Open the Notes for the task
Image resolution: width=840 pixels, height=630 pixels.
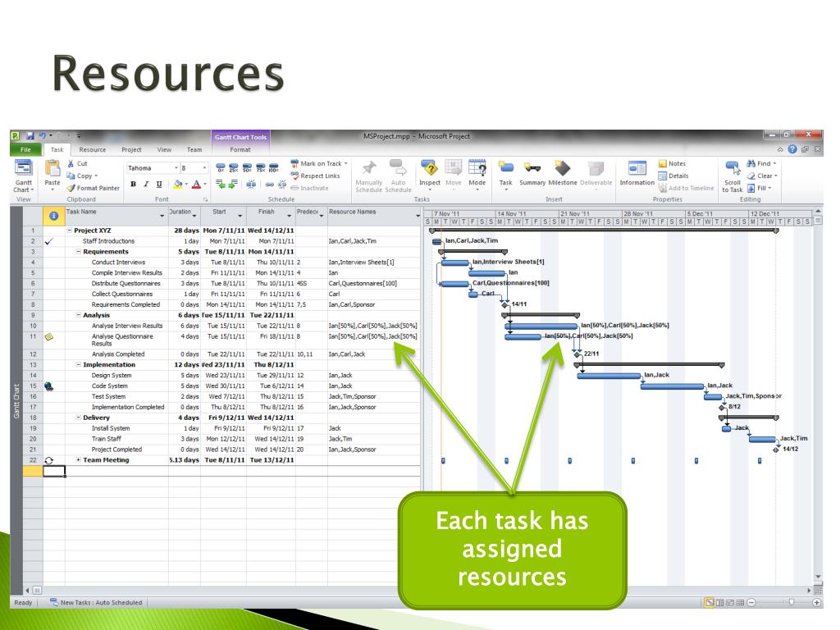click(672, 163)
